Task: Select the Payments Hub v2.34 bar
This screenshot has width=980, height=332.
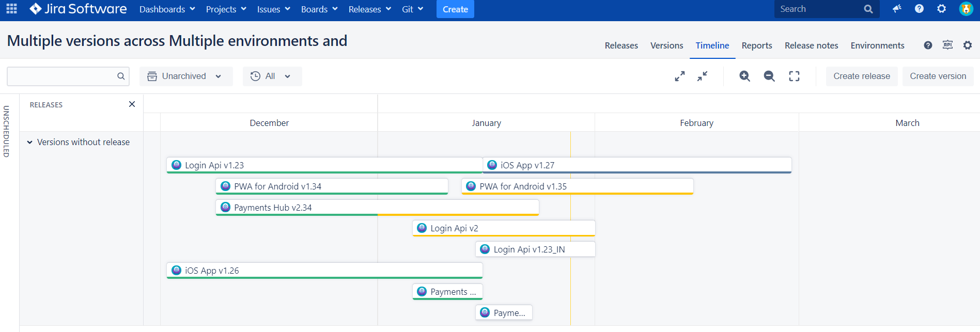Action: (377, 208)
